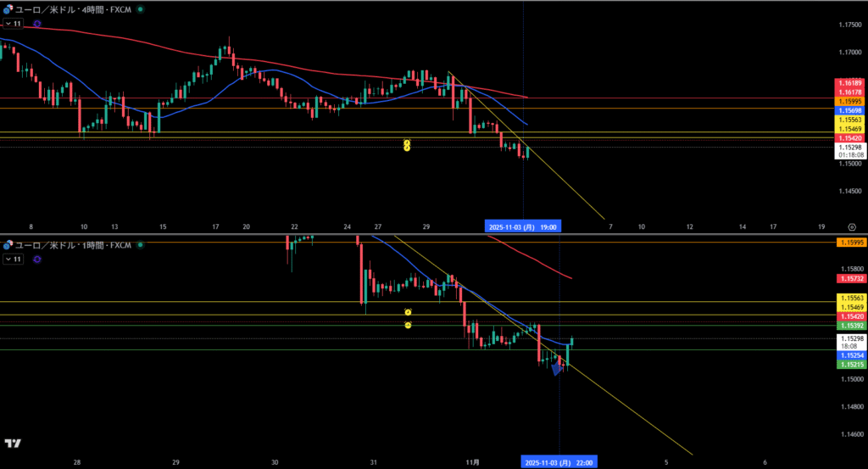Click purple indicator icon in 4-hour chart legend
Image resolution: width=868 pixels, height=469 pixels.
pos(36,24)
